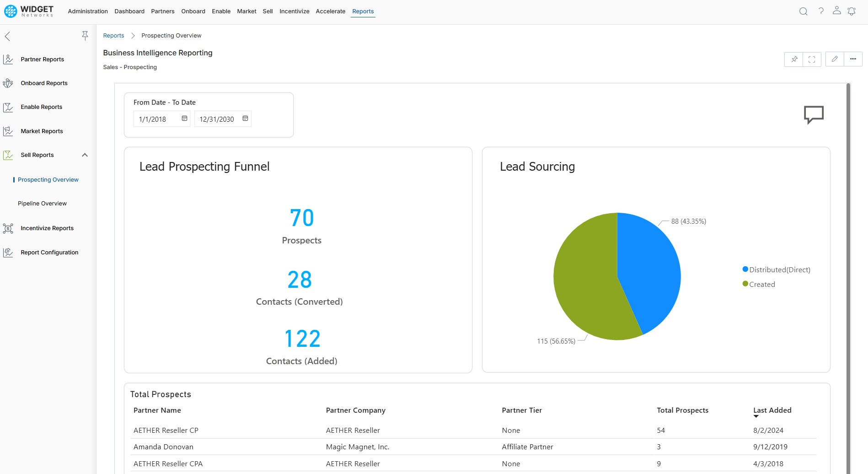Open the To Date calendar picker
The image size is (868, 474).
click(245, 119)
